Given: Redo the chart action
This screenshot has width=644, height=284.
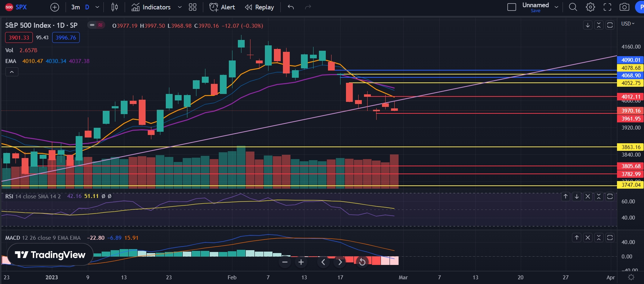Looking at the screenshot, I should (x=308, y=7).
